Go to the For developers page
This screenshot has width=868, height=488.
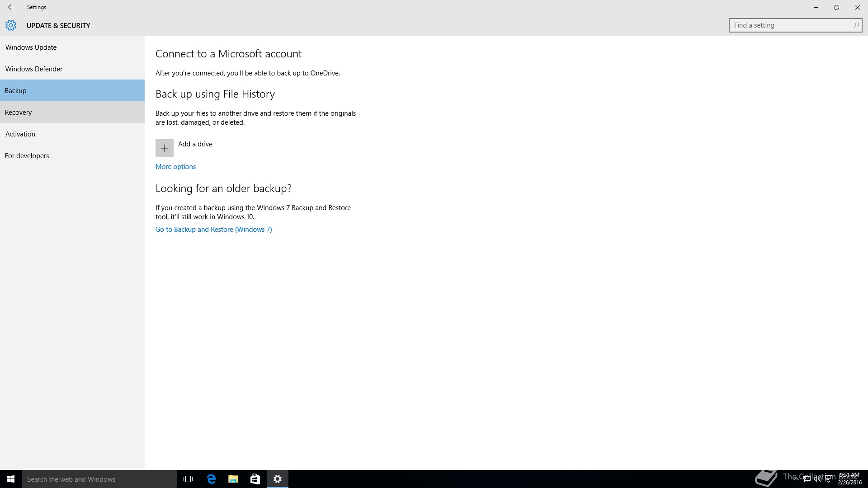[72, 155]
